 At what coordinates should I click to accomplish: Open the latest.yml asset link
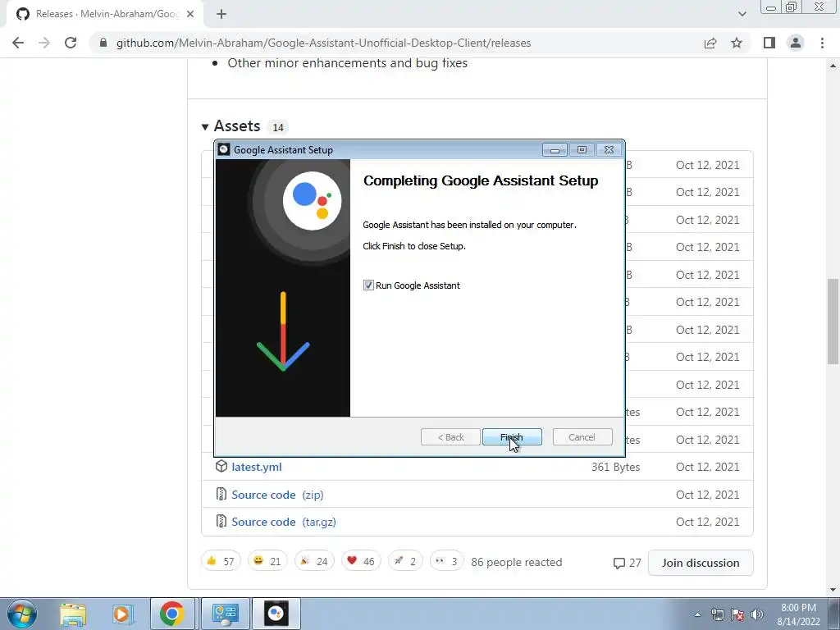[257, 467]
